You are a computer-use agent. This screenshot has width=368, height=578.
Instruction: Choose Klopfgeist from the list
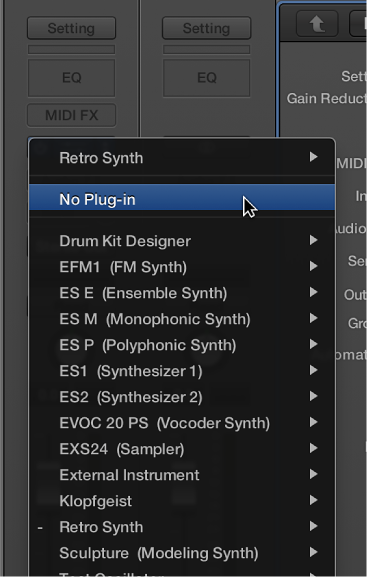pos(182,501)
